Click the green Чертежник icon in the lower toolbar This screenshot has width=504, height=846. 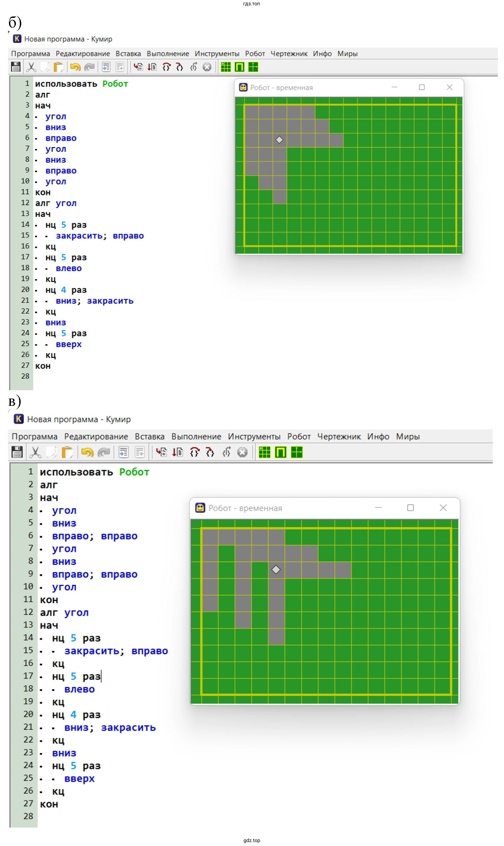pyautogui.click(x=297, y=452)
